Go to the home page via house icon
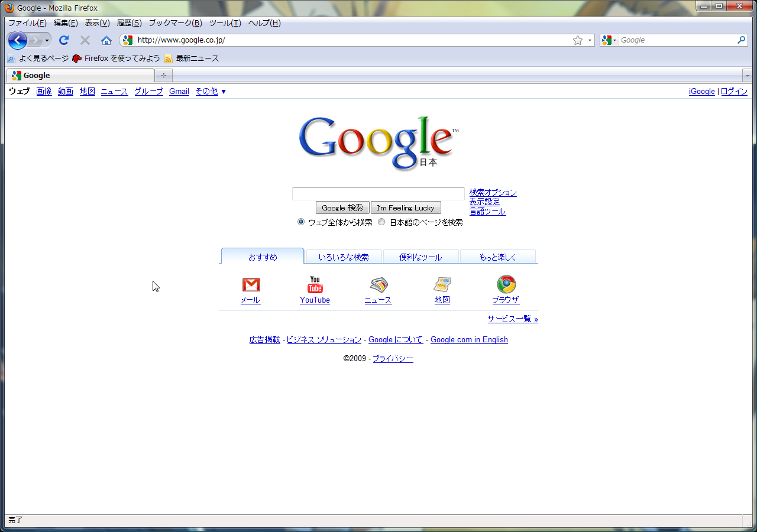The width and height of the screenshot is (757, 532). 106,40
